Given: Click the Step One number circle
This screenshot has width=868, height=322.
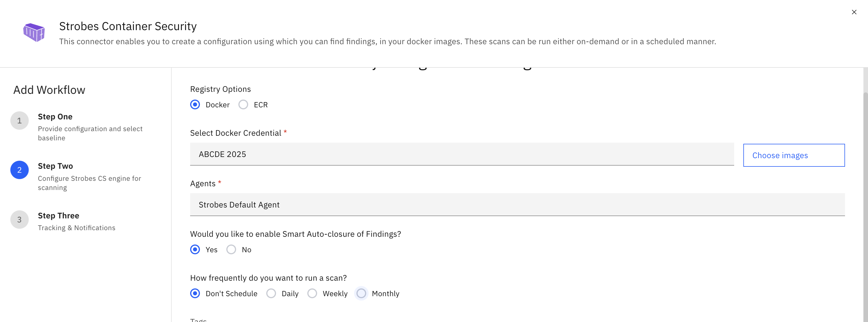Looking at the screenshot, I should pyautogui.click(x=20, y=121).
